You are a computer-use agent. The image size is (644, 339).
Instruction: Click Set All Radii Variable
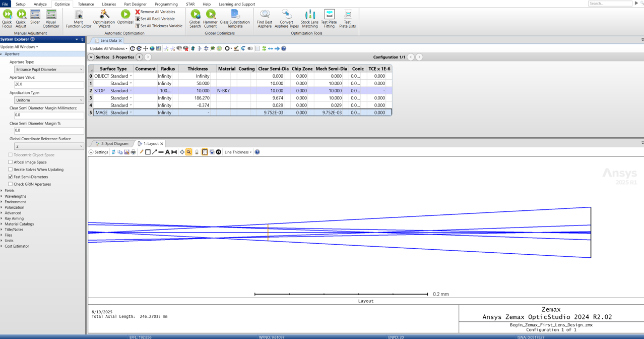(x=155, y=19)
